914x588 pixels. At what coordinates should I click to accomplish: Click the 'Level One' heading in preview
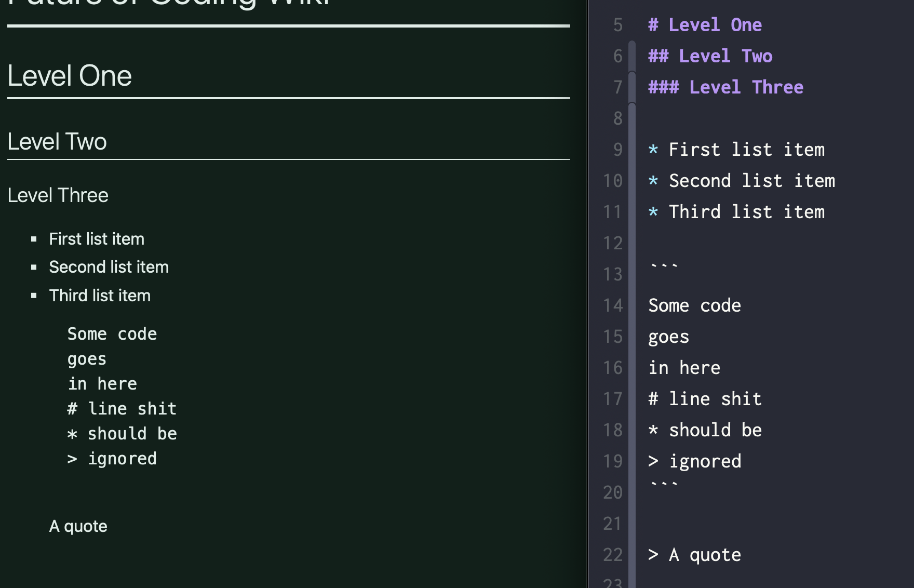70,76
